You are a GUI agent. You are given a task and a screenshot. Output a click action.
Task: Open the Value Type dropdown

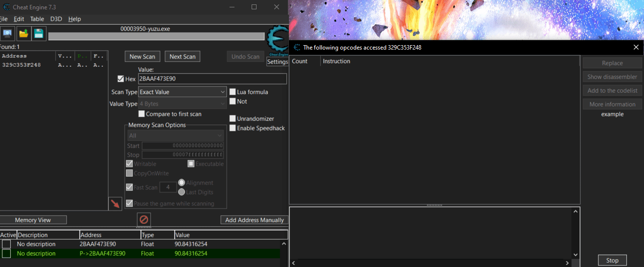[x=182, y=104]
